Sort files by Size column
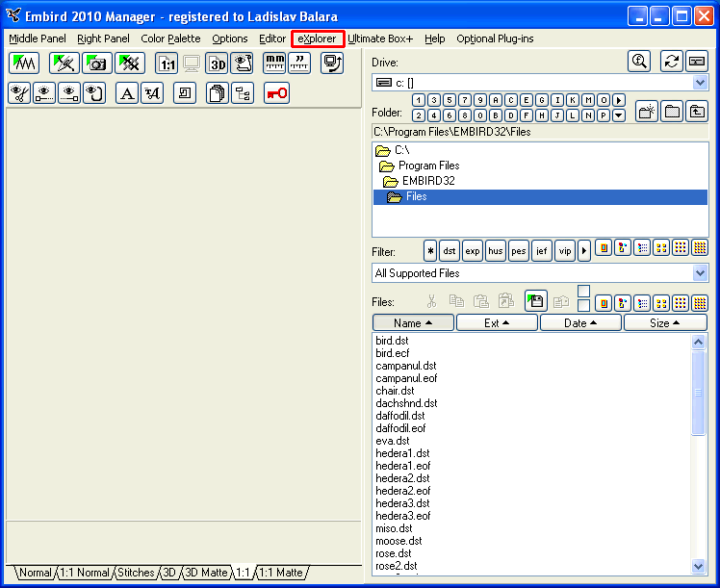Viewport: 720px width, 588px height. (x=665, y=323)
